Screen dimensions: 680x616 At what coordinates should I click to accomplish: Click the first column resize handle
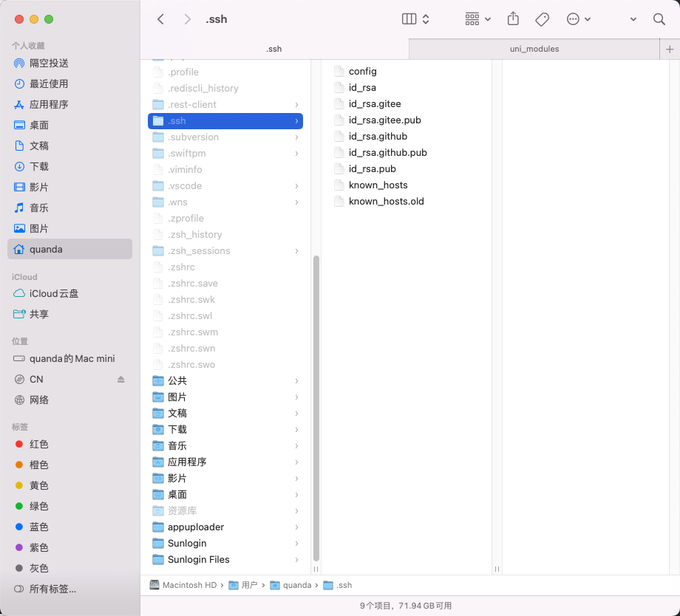(316, 569)
